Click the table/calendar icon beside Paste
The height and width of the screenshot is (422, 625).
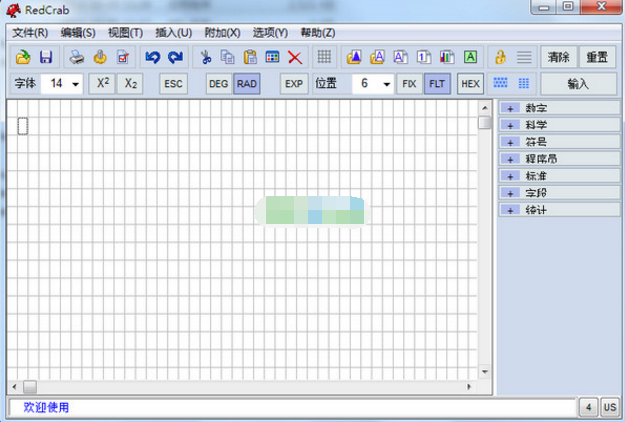click(x=272, y=57)
